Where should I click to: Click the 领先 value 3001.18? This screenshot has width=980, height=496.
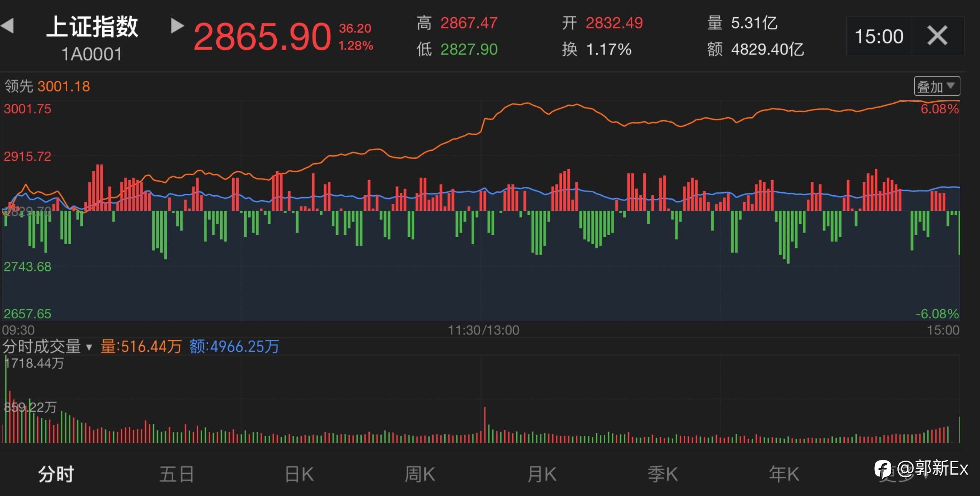click(64, 86)
